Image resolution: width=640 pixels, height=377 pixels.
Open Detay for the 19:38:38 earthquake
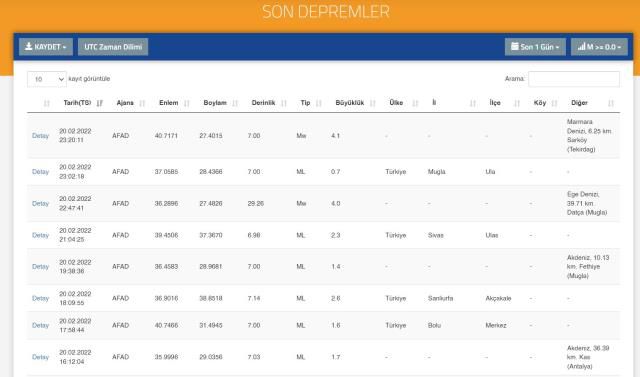[40, 267]
